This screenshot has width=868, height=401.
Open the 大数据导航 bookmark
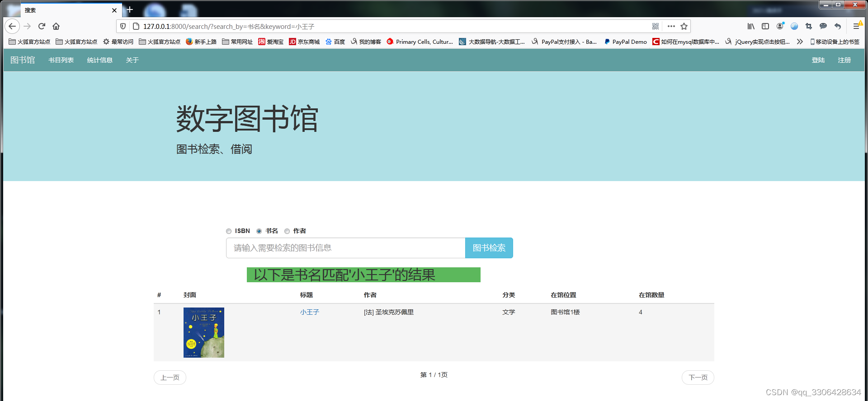tap(492, 42)
